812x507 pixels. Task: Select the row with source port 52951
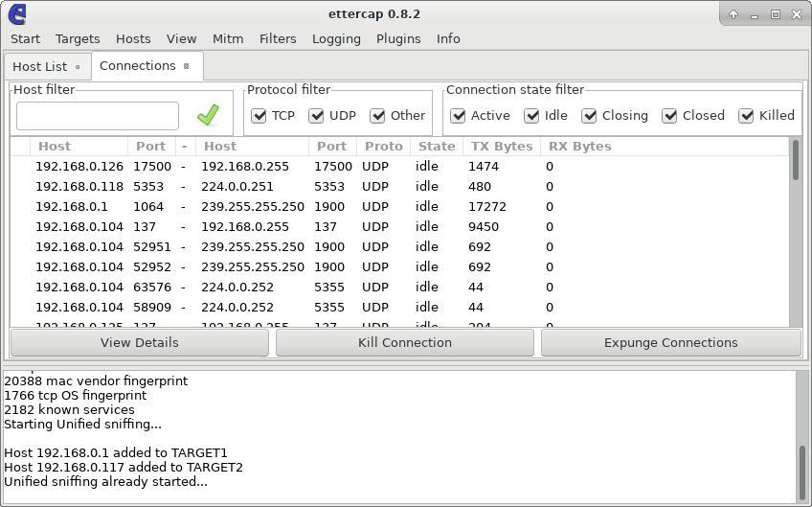[398, 246]
